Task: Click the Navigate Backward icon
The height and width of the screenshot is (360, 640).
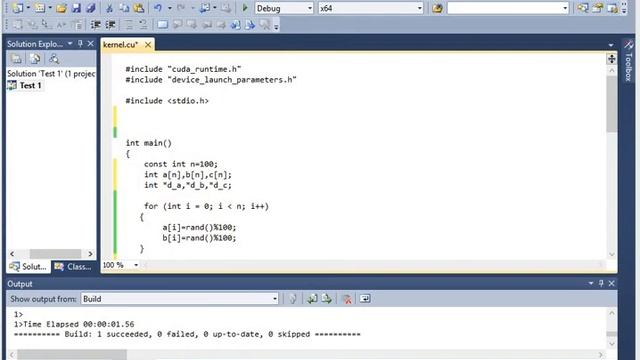Action: 204,8
